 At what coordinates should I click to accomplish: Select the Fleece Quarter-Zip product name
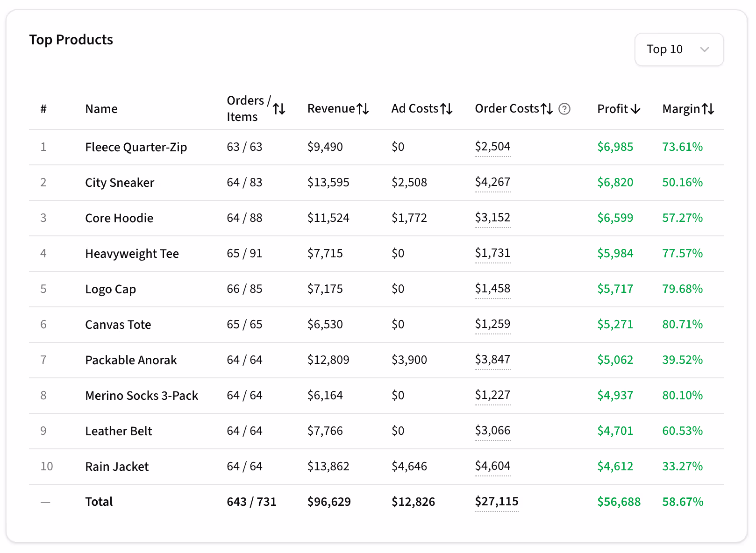coord(136,147)
